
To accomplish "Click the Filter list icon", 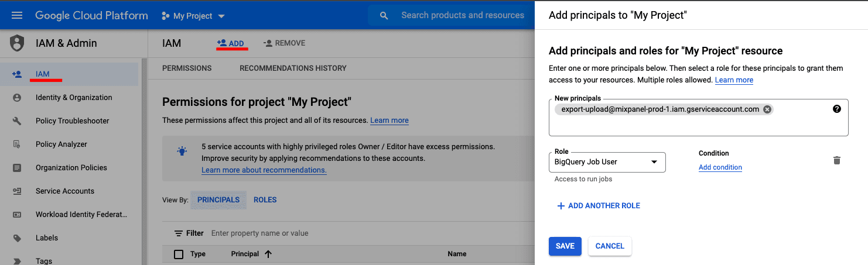I will pyautogui.click(x=179, y=233).
